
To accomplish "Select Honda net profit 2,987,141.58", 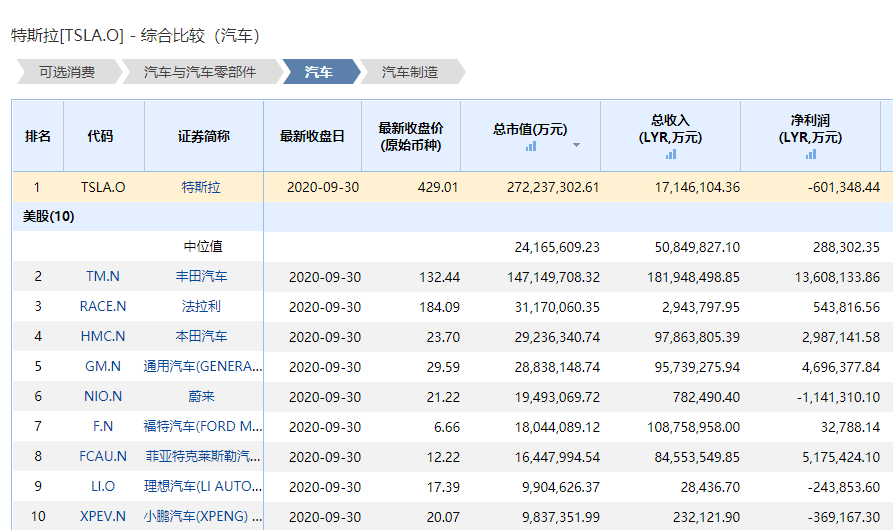I will (x=841, y=337).
